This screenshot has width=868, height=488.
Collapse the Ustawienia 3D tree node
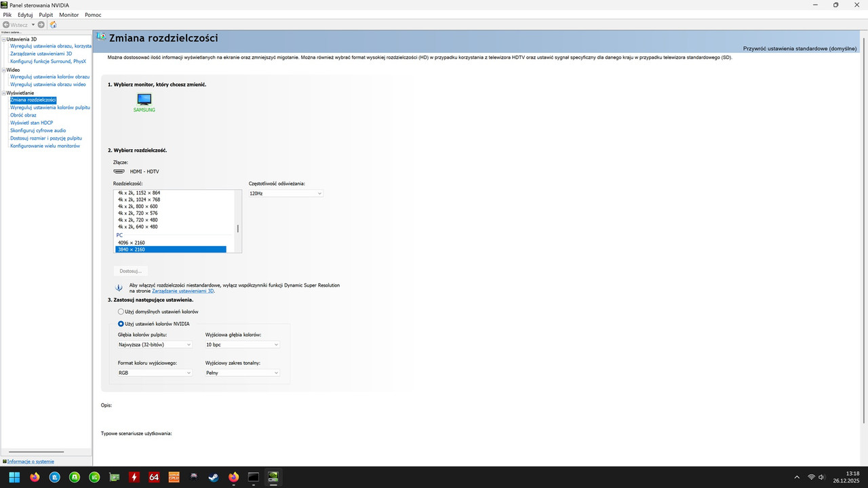tap(3, 39)
